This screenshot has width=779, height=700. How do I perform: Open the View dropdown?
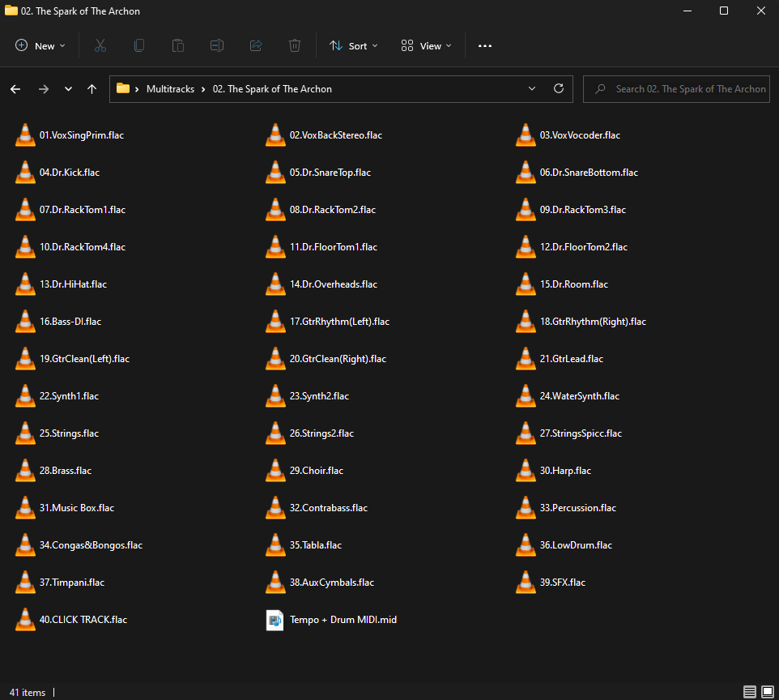pyautogui.click(x=425, y=45)
